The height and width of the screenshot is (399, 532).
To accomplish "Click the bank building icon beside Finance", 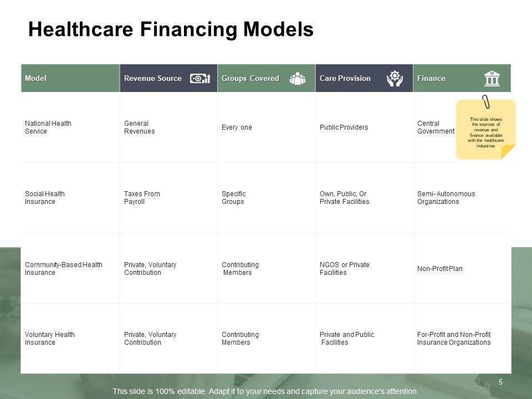I will pyautogui.click(x=492, y=79).
